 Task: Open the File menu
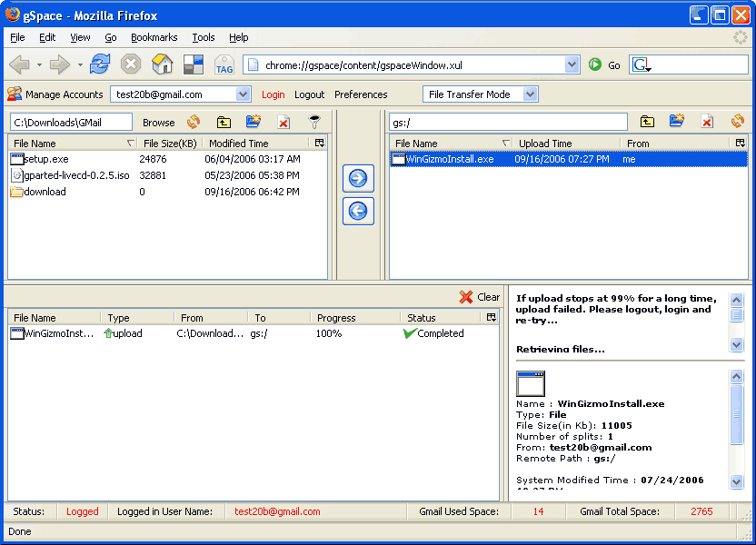tap(17, 37)
